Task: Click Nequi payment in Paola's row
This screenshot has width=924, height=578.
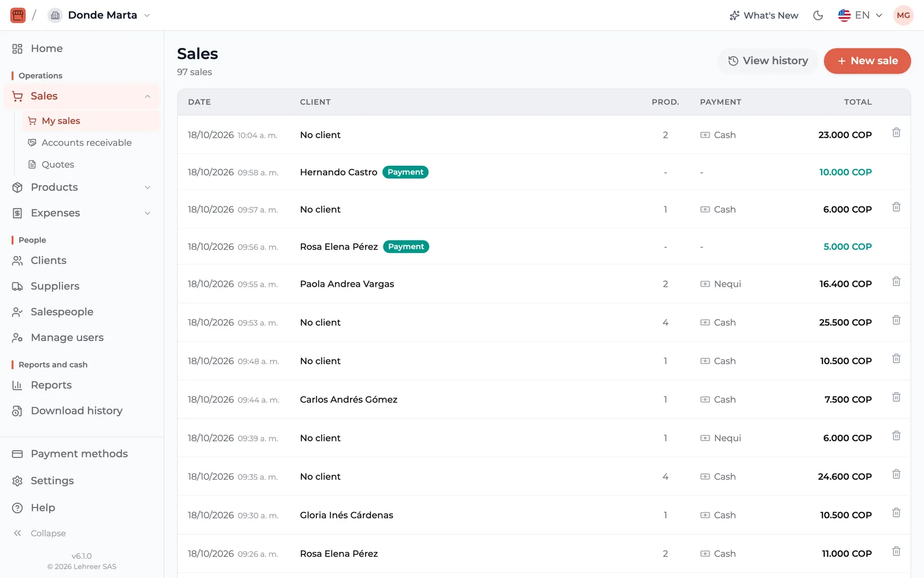Action: [721, 284]
